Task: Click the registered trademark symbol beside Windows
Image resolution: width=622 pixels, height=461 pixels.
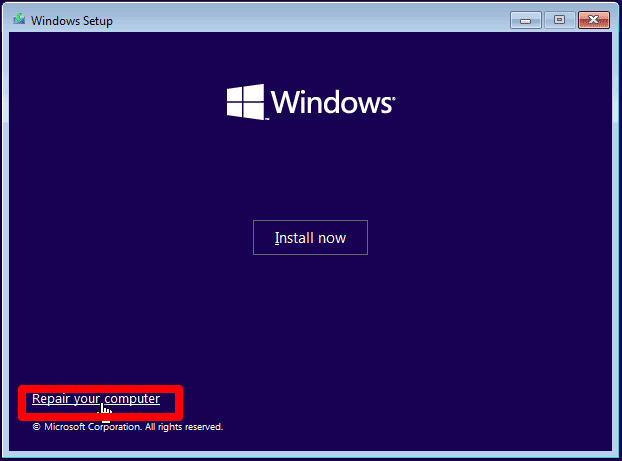Action: click(x=393, y=99)
